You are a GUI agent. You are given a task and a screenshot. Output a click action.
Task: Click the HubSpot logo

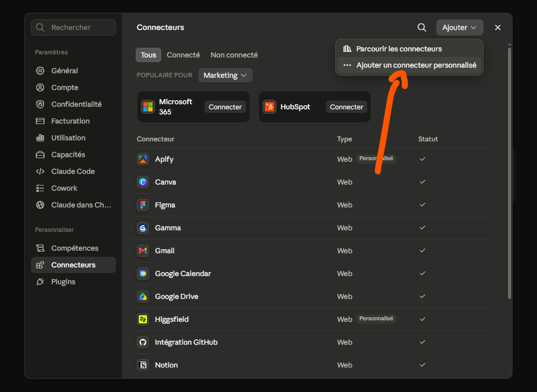270,107
